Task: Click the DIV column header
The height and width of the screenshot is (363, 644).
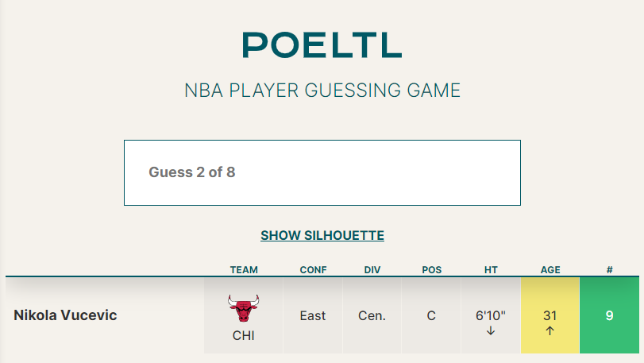Action: (372, 270)
